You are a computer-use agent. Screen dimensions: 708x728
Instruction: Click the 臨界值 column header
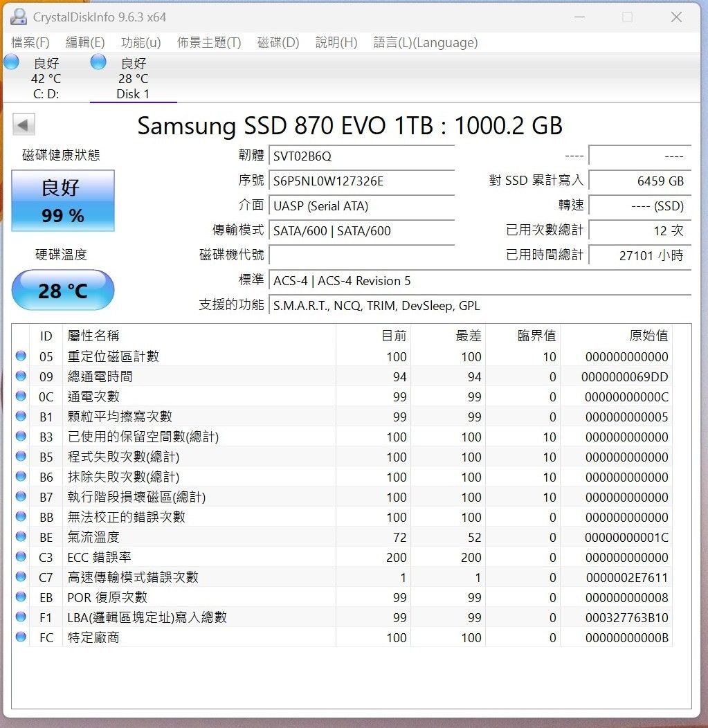click(523, 336)
